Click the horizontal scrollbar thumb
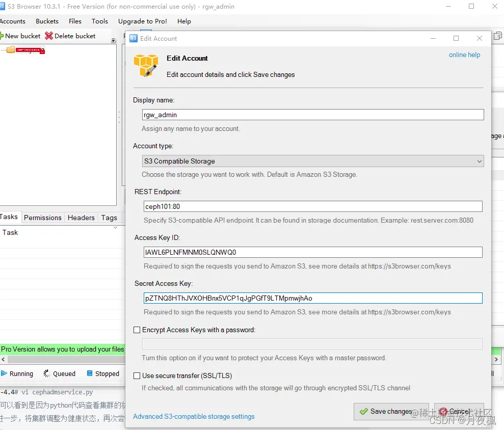Viewport: 504px width, 430px height. (x=66, y=359)
